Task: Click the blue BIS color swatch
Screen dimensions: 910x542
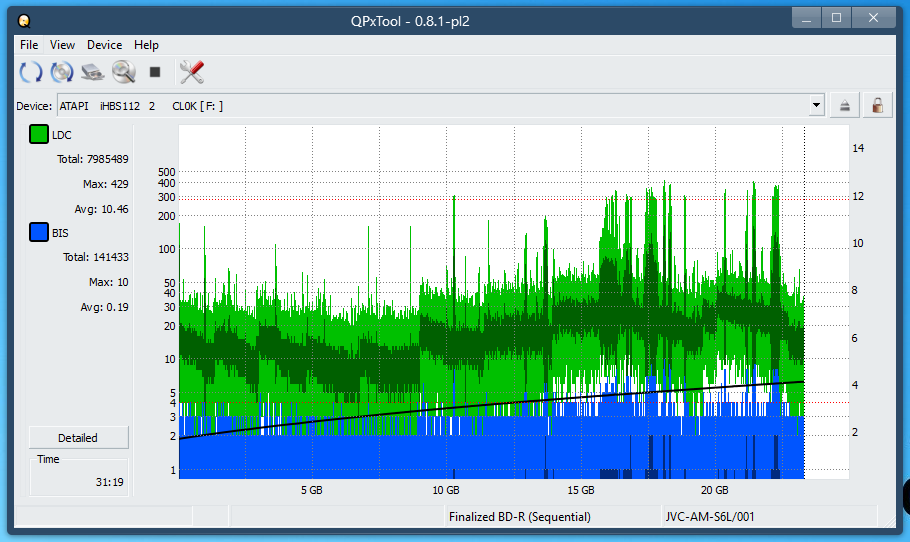Action: coord(39,233)
